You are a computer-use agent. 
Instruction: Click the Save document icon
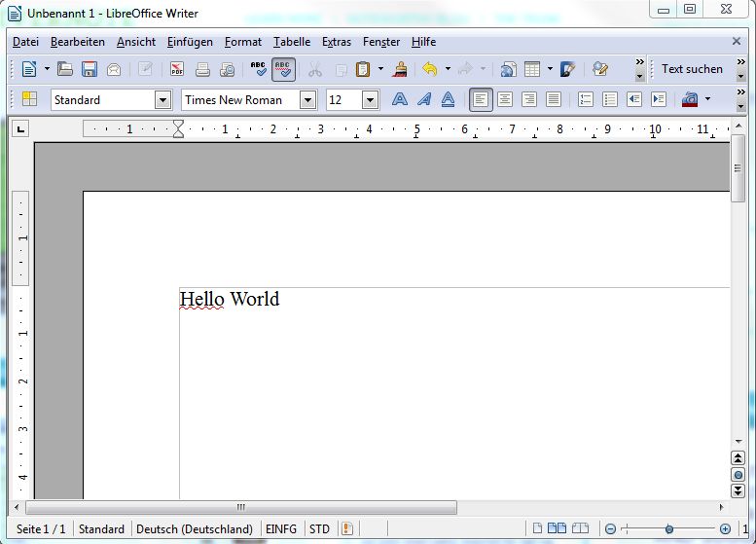click(x=90, y=69)
